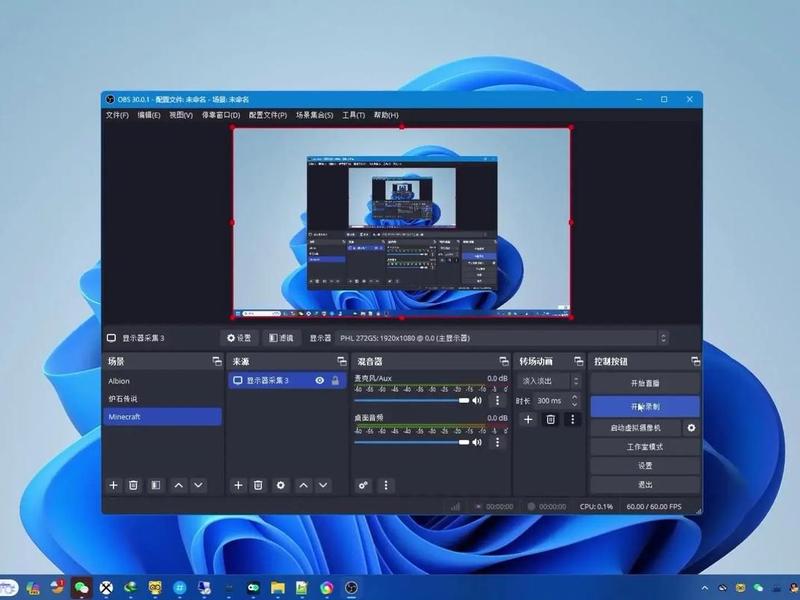Move the selected scene down
This screenshot has height=600, width=800.
coord(198,485)
